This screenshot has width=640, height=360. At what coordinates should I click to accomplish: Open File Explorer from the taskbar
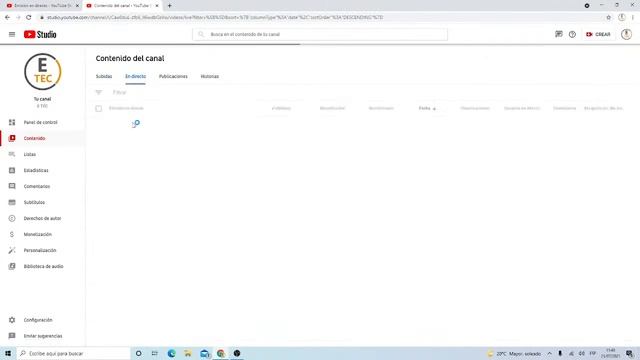click(x=188, y=353)
